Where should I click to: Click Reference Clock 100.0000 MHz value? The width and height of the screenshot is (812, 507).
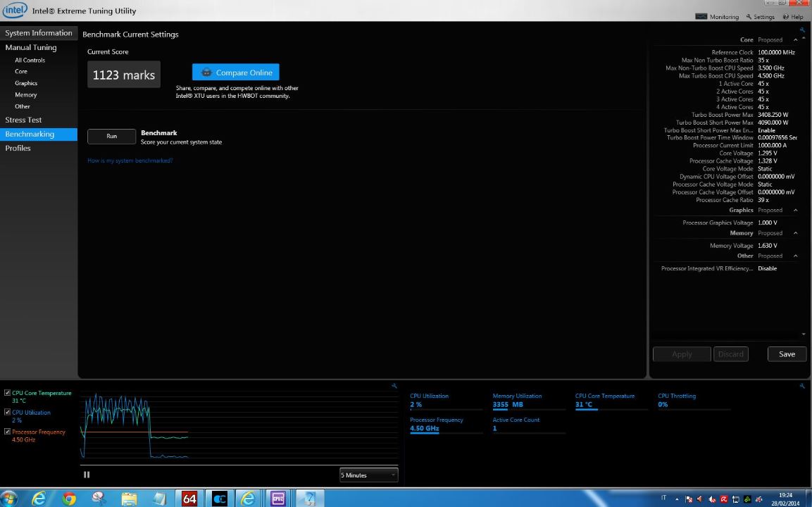tap(776, 52)
